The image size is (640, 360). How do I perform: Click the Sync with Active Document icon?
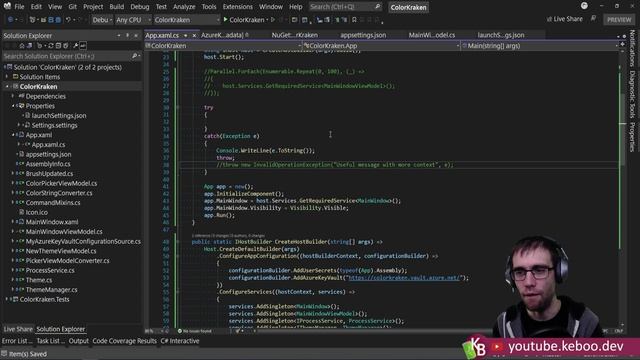tap(51, 46)
